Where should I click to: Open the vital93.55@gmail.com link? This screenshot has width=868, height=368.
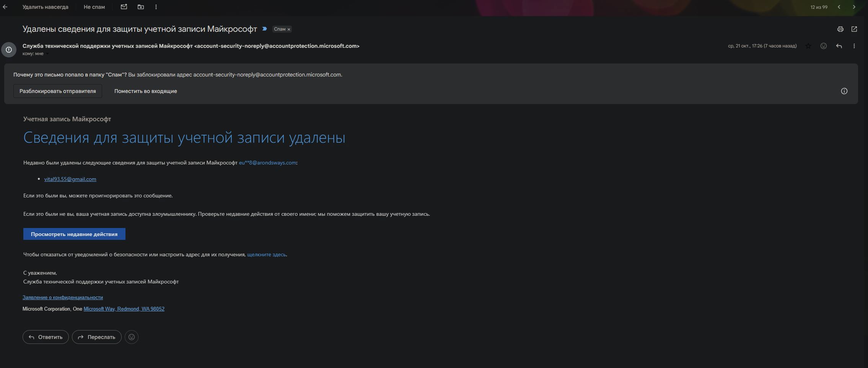pyautogui.click(x=70, y=179)
